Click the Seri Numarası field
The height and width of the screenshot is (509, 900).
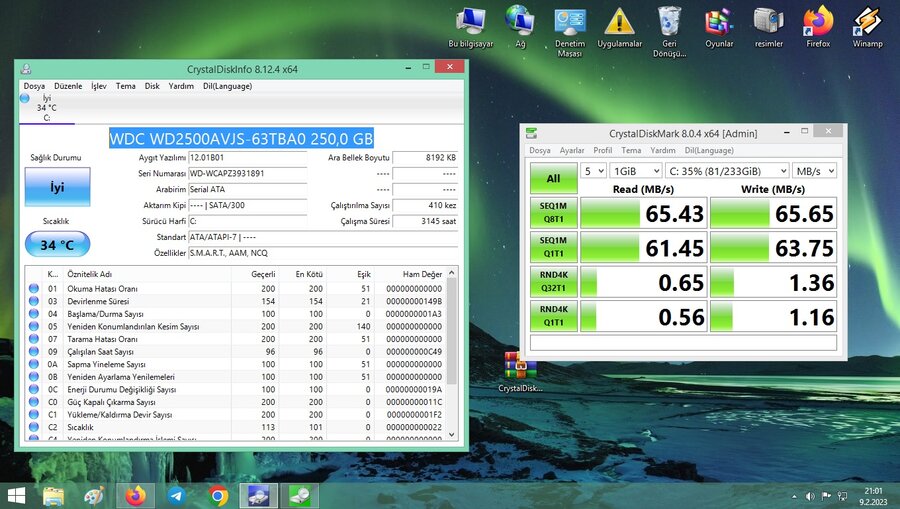[247, 173]
